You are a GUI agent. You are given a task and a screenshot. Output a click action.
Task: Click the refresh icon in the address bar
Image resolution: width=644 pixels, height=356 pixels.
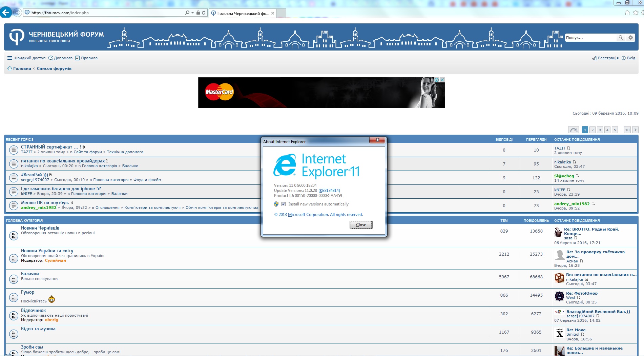(204, 13)
